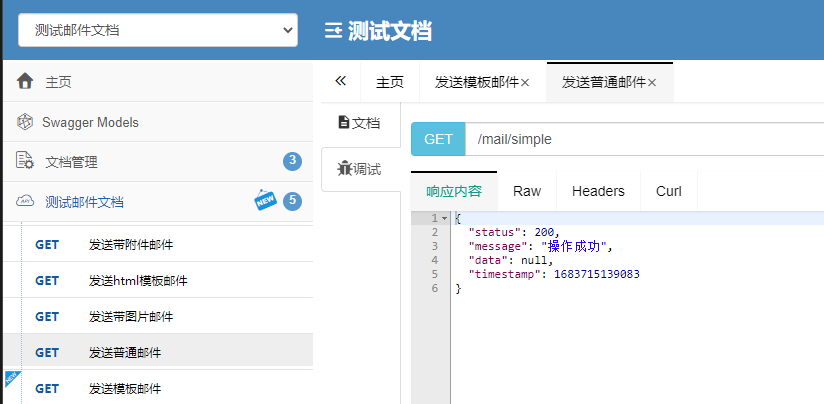The width and height of the screenshot is (824, 404).
Task: Click the 文档管理 gear document icon
Action: coord(25,162)
